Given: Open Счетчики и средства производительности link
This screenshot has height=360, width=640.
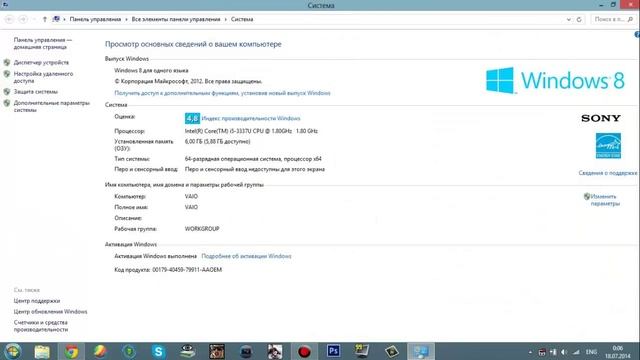Looking at the screenshot, I should click(41, 326).
